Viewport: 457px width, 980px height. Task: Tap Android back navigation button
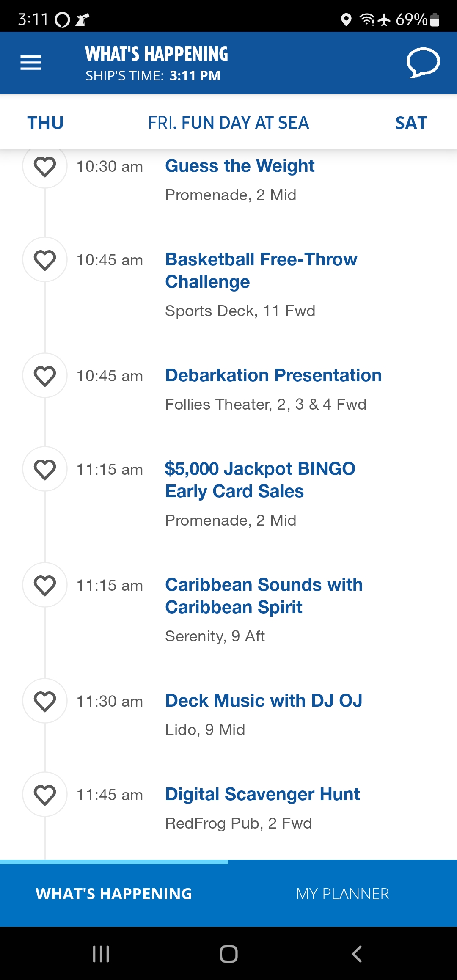357,954
